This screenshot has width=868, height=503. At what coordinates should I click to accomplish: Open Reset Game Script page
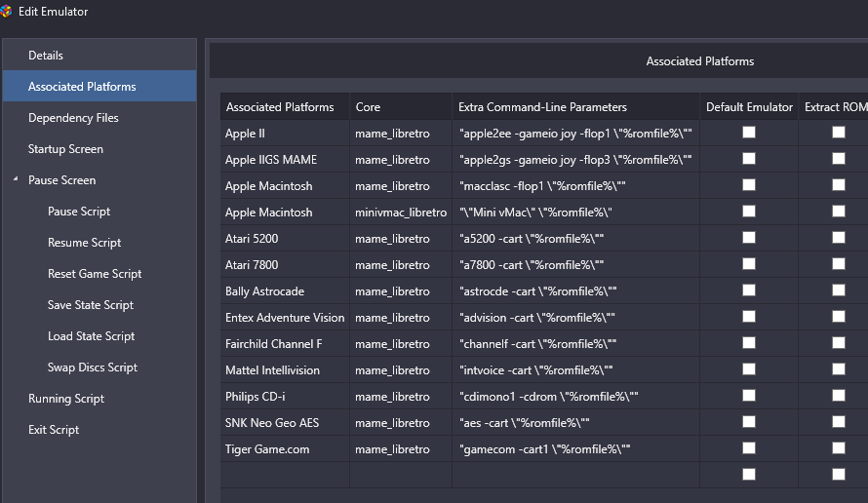(x=95, y=273)
